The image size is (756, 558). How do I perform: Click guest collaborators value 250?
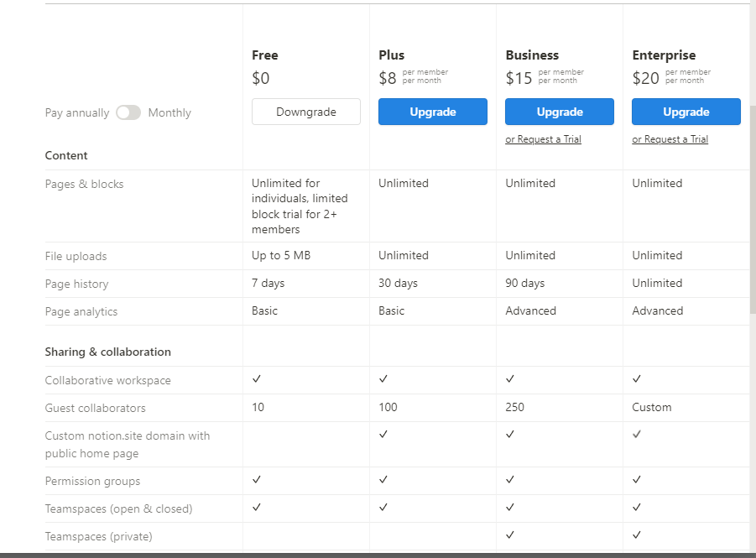pyautogui.click(x=514, y=407)
